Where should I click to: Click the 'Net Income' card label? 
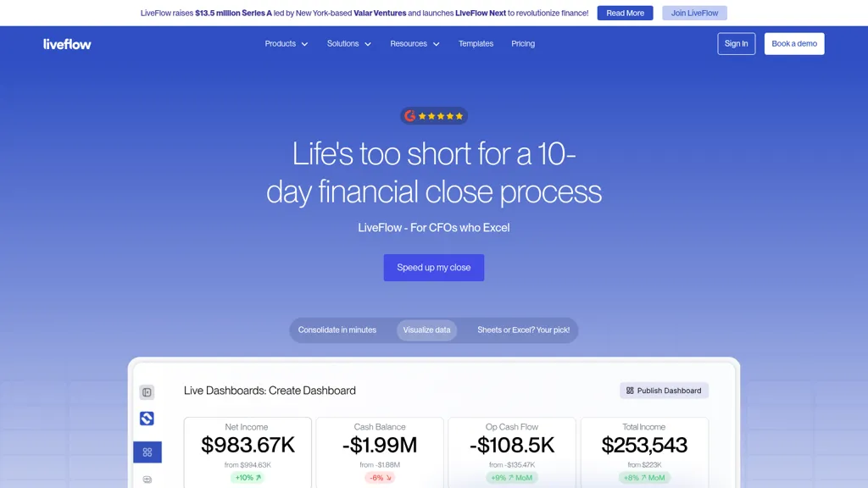[x=247, y=427]
